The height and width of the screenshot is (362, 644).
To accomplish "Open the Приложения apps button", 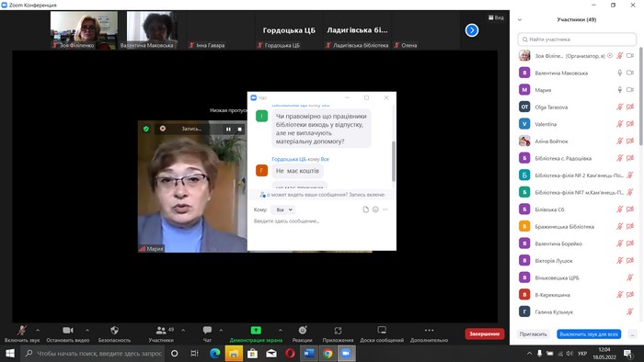I will [x=338, y=334].
